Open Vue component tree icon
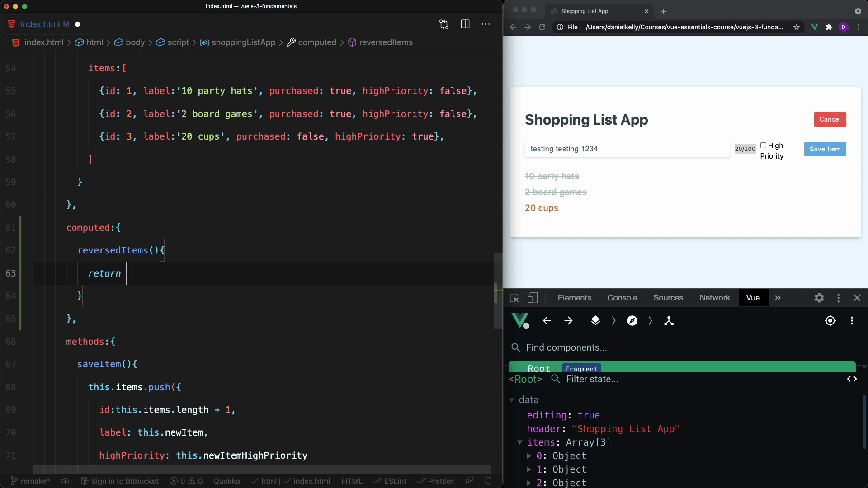 [669, 321]
